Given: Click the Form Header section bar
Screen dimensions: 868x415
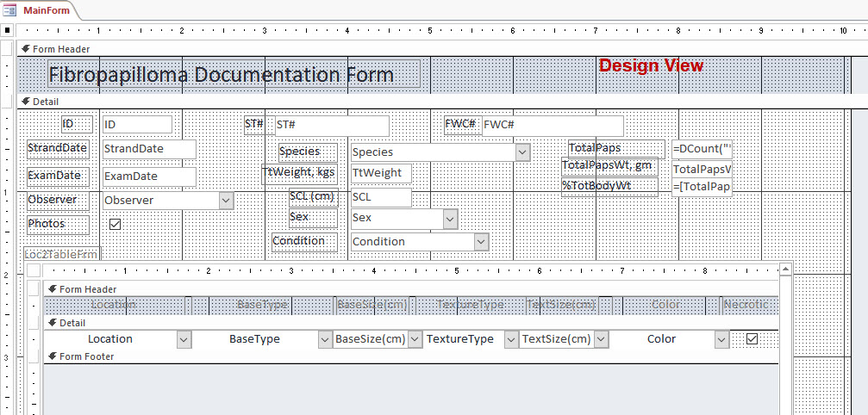Looking at the screenshot, I should click(442, 49).
